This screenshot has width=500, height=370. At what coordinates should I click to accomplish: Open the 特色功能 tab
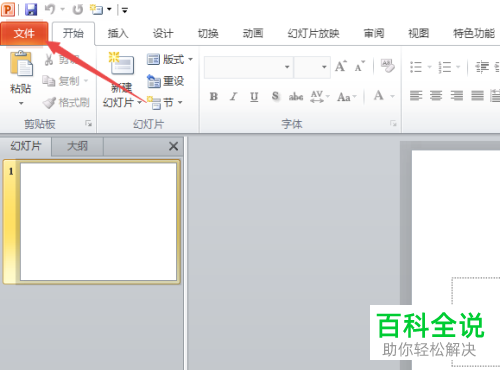[x=474, y=33]
